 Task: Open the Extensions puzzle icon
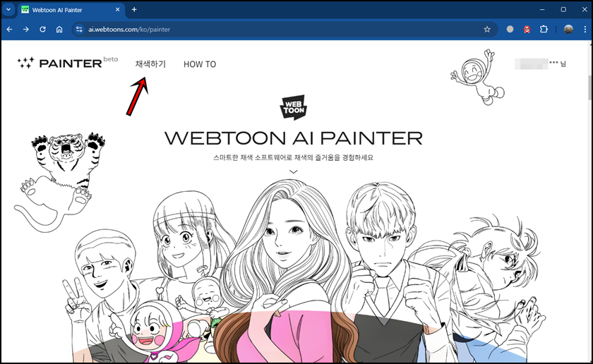pos(544,29)
